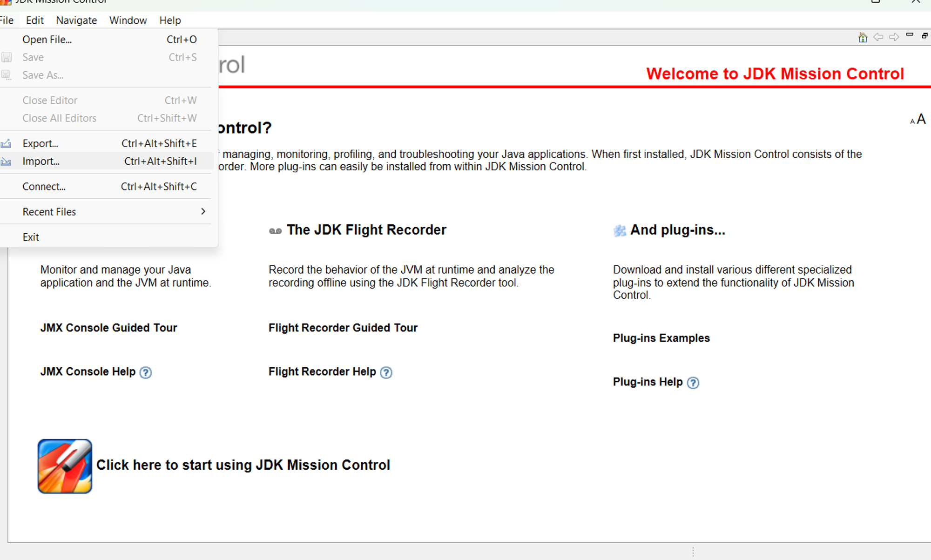Click the Plug-ins Help question icon
The width and height of the screenshot is (931, 560).
coord(693,383)
